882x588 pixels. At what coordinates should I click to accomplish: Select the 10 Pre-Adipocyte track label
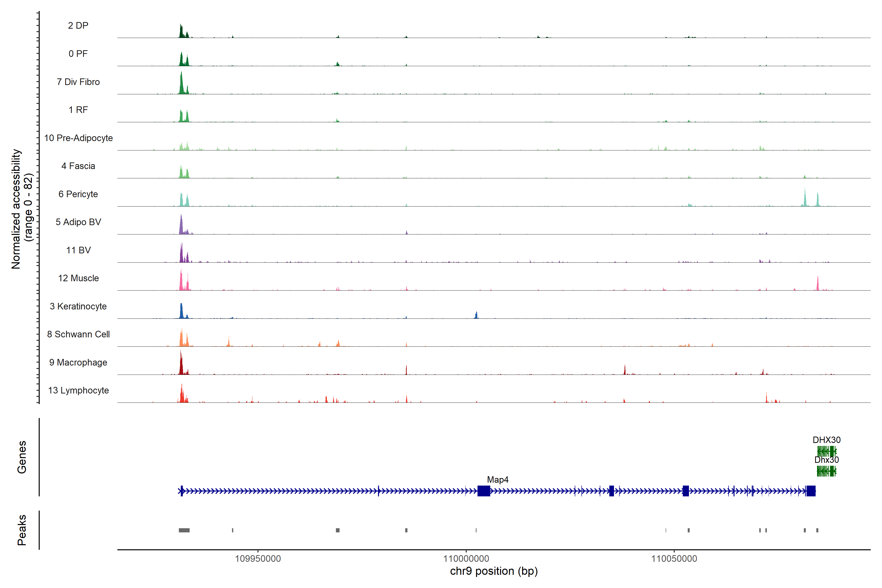[x=78, y=138]
